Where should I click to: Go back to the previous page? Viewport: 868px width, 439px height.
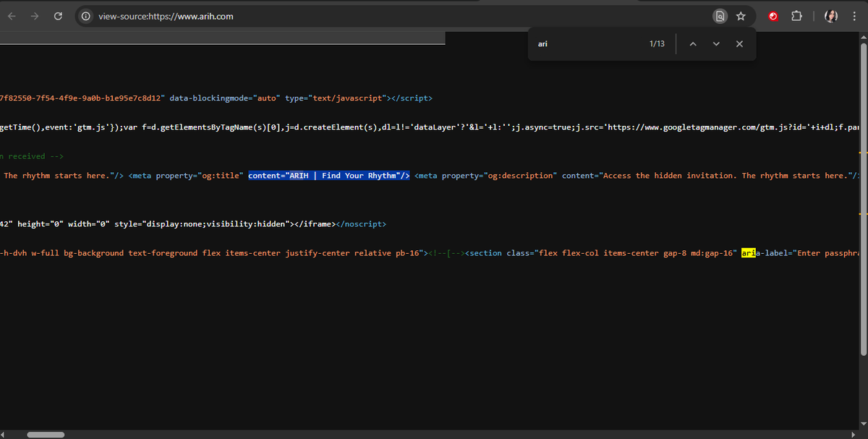coord(12,16)
